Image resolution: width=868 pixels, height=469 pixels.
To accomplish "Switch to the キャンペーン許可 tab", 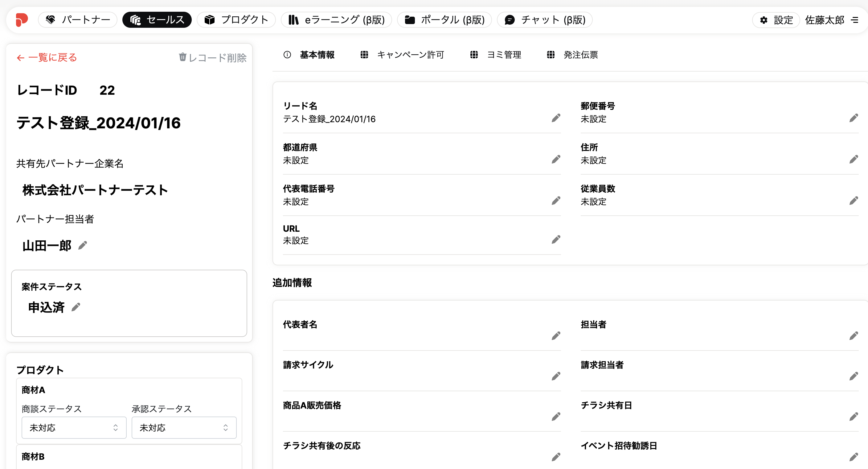I will tap(402, 55).
